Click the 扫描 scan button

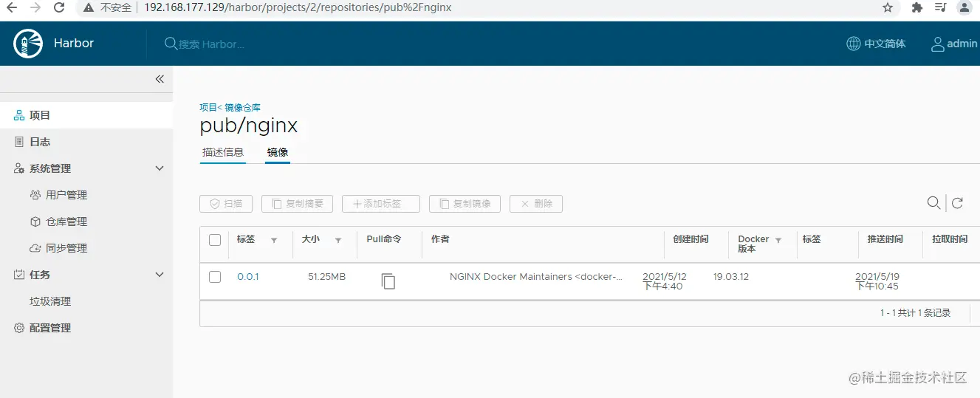point(226,204)
